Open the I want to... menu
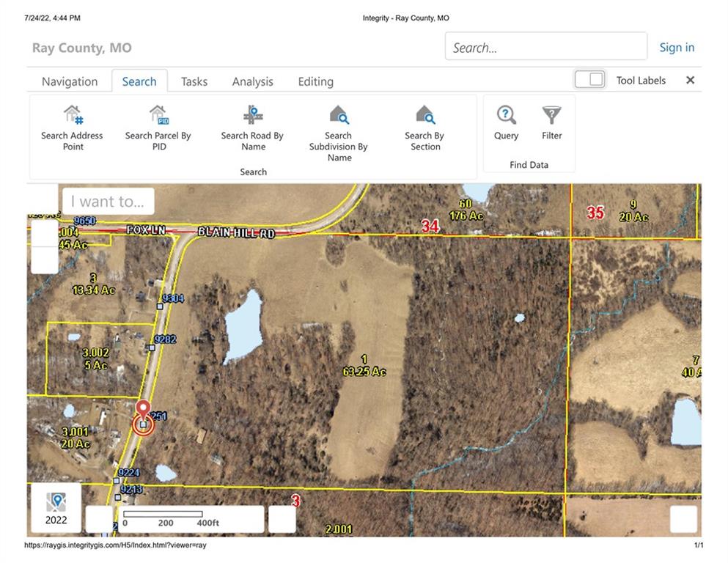The image size is (728, 563). pos(109,201)
